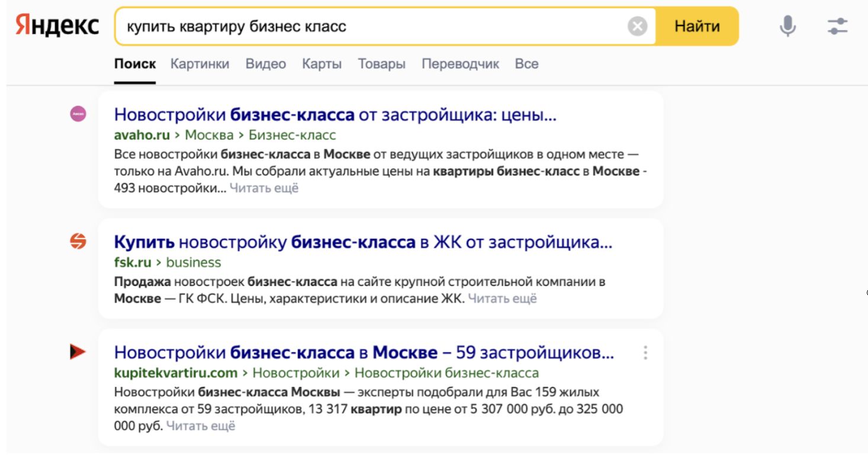Click the Найти search button
This screenshot has height=468, width=868.
click(697, 26)
